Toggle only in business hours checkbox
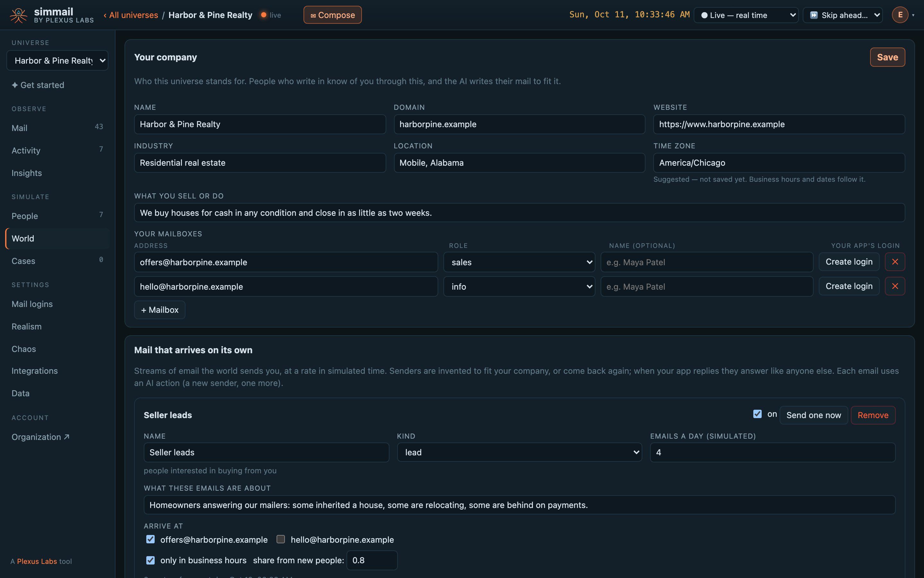 (150, 560)
